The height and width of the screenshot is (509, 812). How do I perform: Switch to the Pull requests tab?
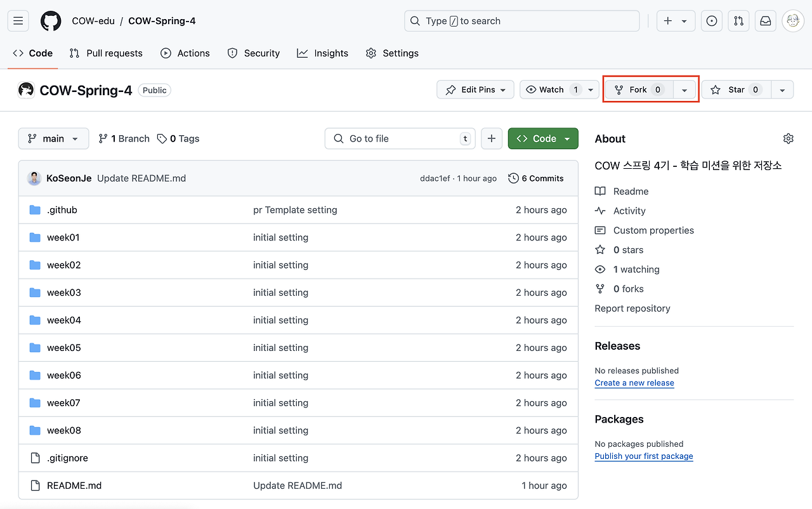click(106, 53)
